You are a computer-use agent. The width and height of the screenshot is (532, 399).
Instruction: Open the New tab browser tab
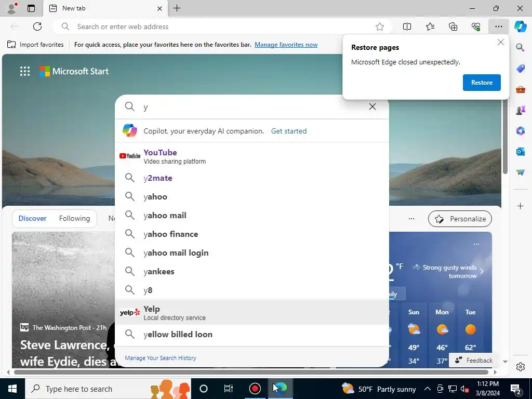pyautogui.click(x=105, y=8)
